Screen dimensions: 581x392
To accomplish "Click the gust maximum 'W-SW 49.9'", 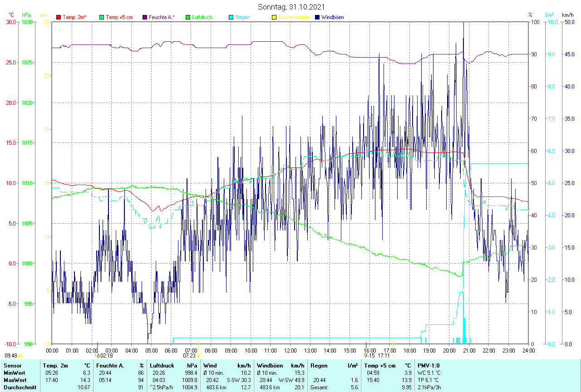I will pyautogui.click(x=292, y=380).
